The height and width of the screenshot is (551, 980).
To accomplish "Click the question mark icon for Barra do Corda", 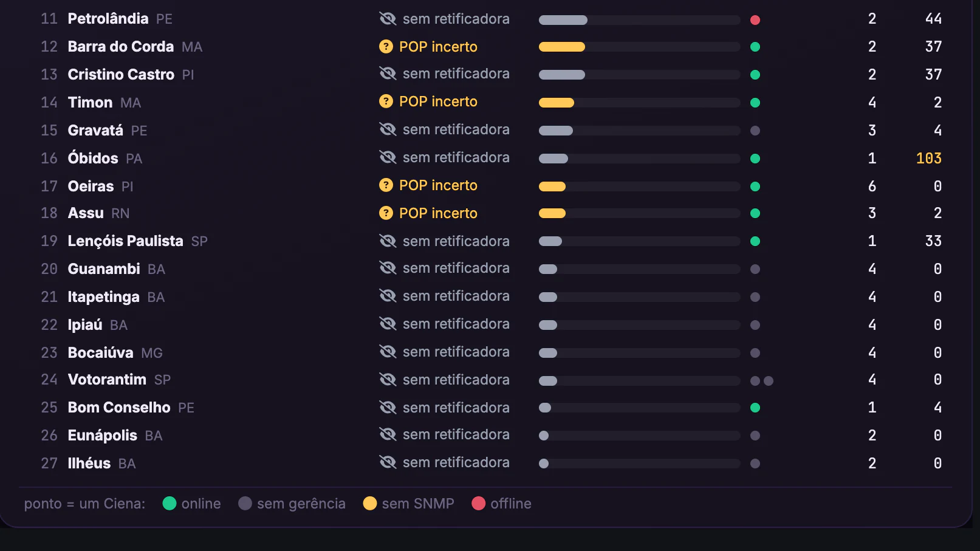I will click(x=386, y=46).
